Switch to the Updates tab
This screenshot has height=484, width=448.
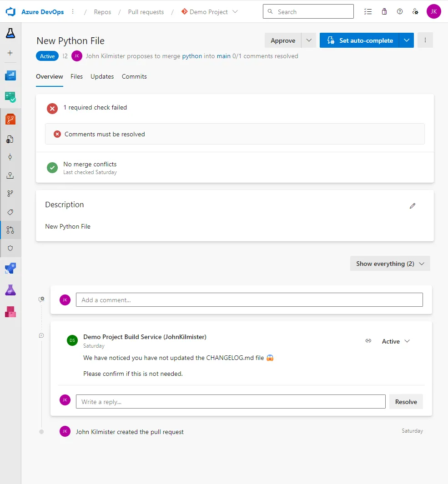[x=102, y=76]
